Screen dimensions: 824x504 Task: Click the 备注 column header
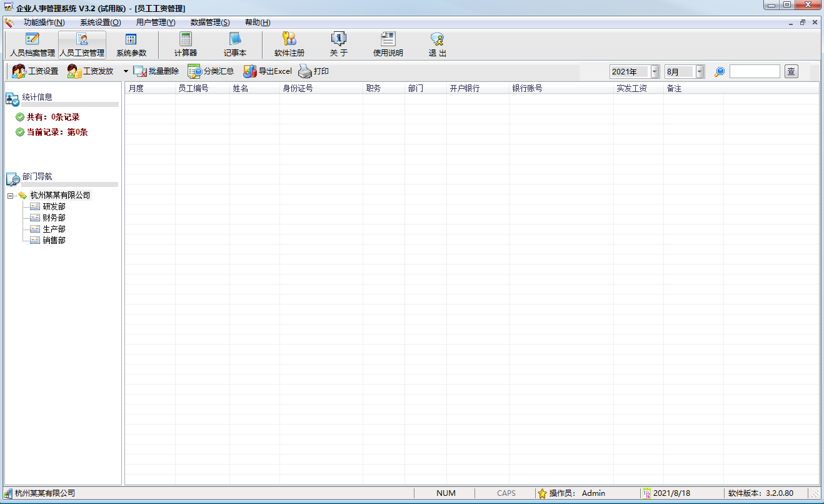point(693,89)
